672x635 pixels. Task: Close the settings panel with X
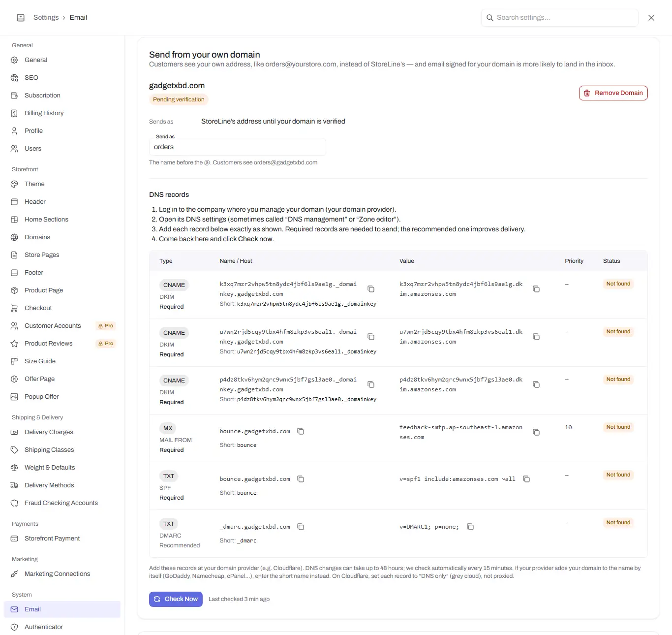pyautogui.click(x=651, y=18)
